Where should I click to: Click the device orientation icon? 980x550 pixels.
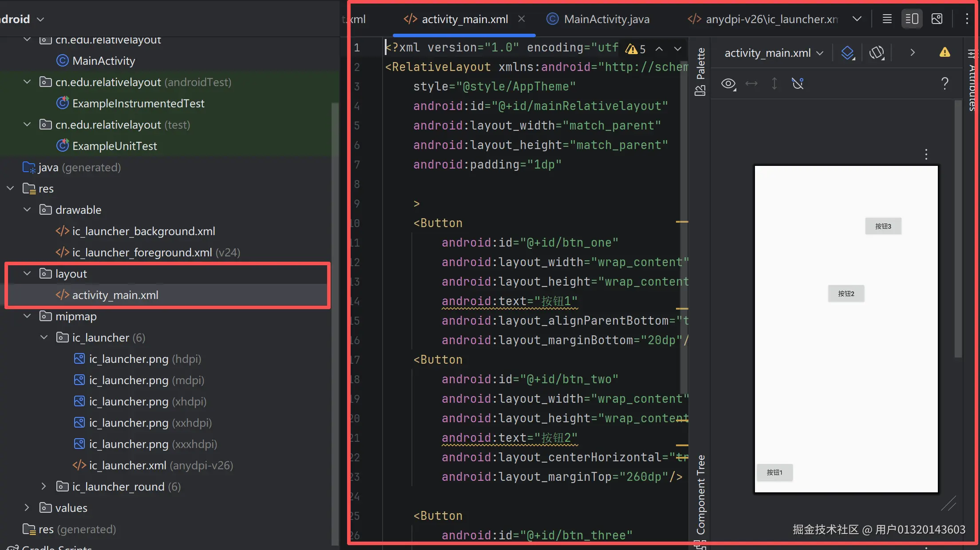pyautogui.click(x=877, y=53)
